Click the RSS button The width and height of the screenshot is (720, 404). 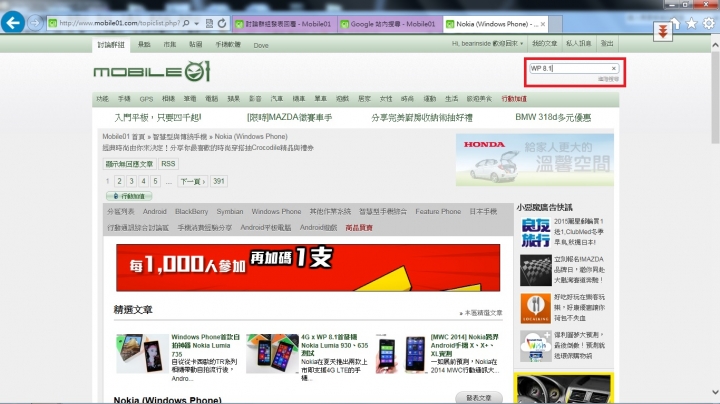[168, 164]
